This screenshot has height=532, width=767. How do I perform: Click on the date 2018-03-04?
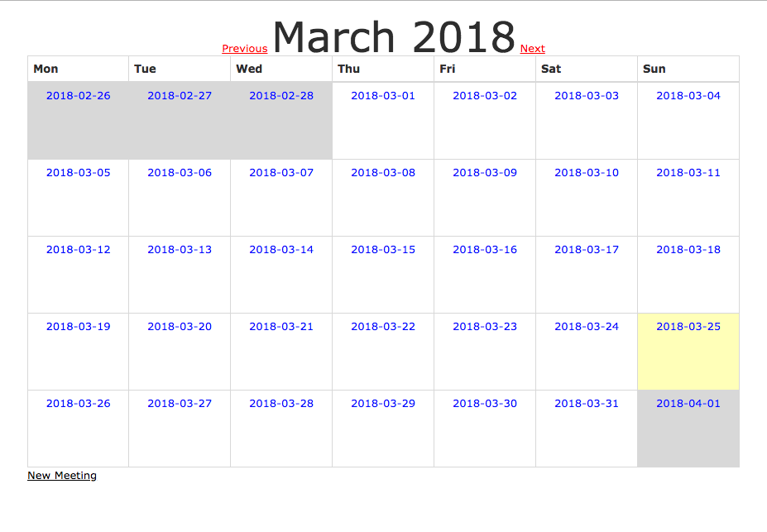688,95
